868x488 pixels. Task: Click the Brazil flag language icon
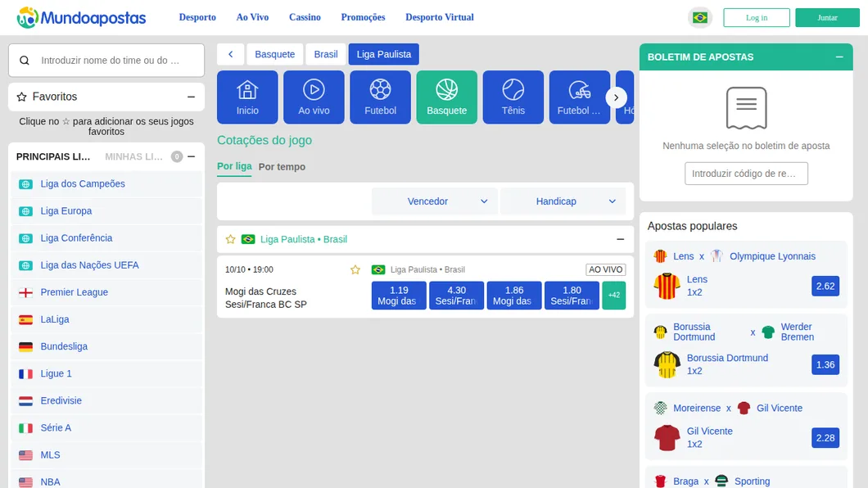(699, 18)
